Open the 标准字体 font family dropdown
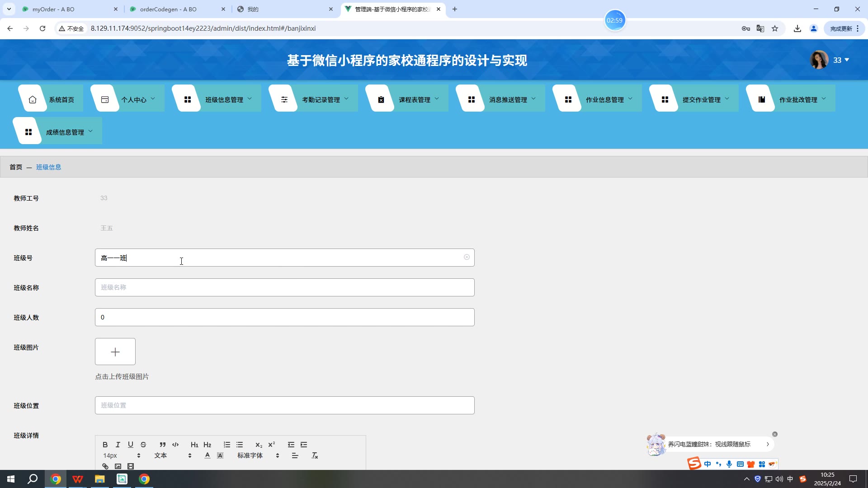 click(x=258, y=455)
